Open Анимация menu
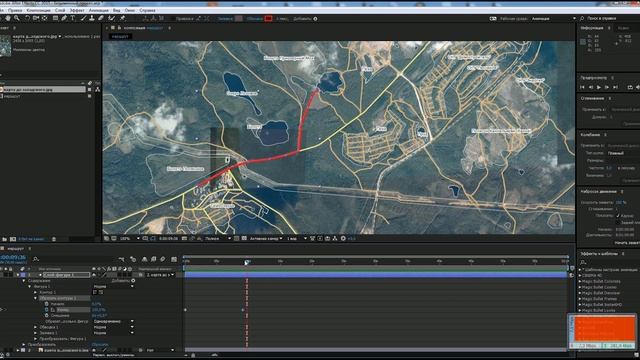 tap(99, 10)
